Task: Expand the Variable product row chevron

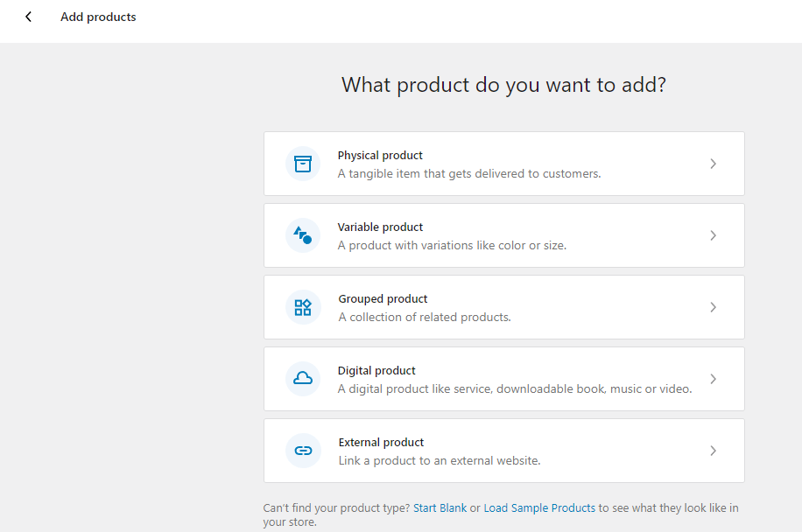Action: [713, 235]
